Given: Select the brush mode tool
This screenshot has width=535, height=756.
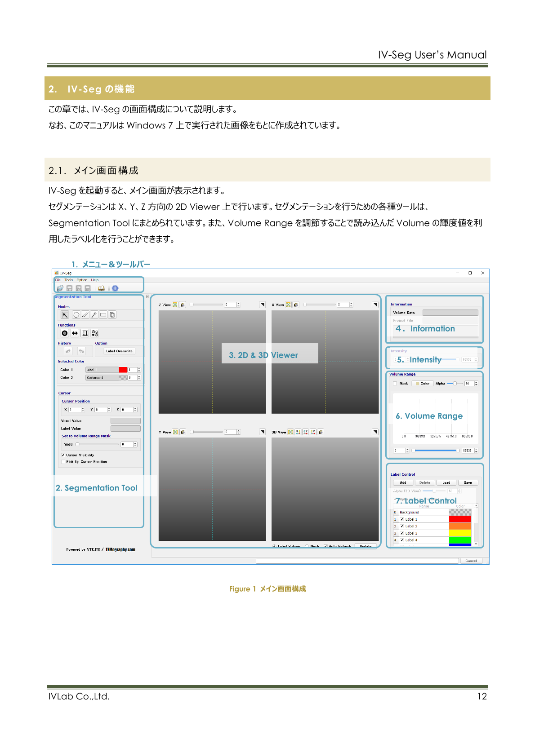Looking at the screenshot, I should (x=85, y=315).
